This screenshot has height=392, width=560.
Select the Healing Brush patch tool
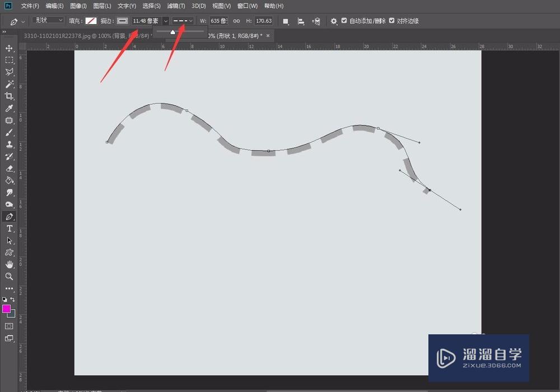pyautogui.click(x=10, y=120)
